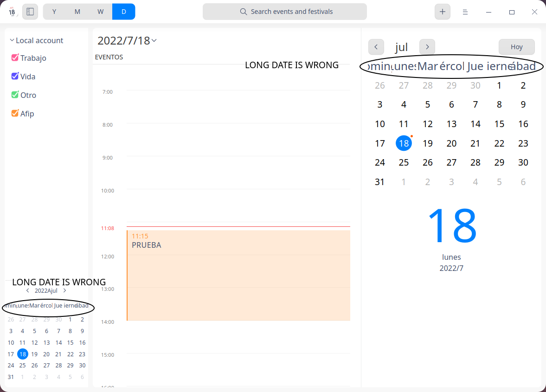Select day 25 in right month calendar
This screenshot has height=392, width=546.
(x=404, y=162)
